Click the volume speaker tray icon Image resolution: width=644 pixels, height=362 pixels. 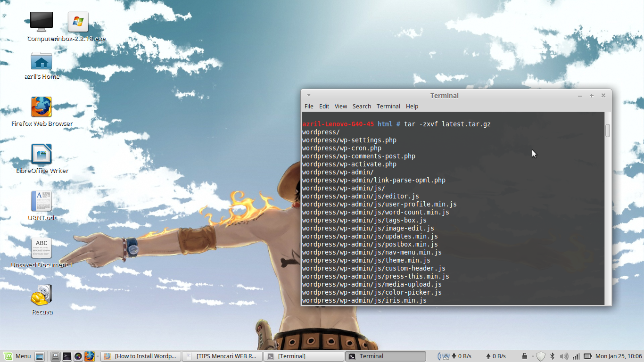pos(564,356)
